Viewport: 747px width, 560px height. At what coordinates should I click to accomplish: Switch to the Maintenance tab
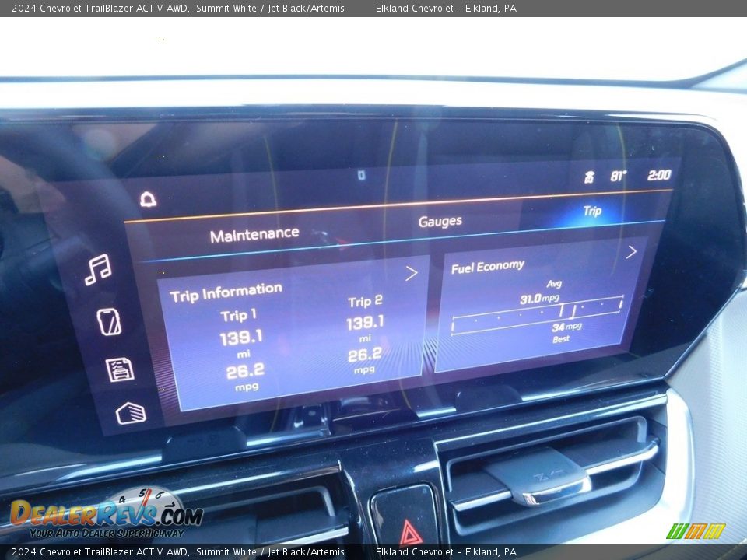254,234
